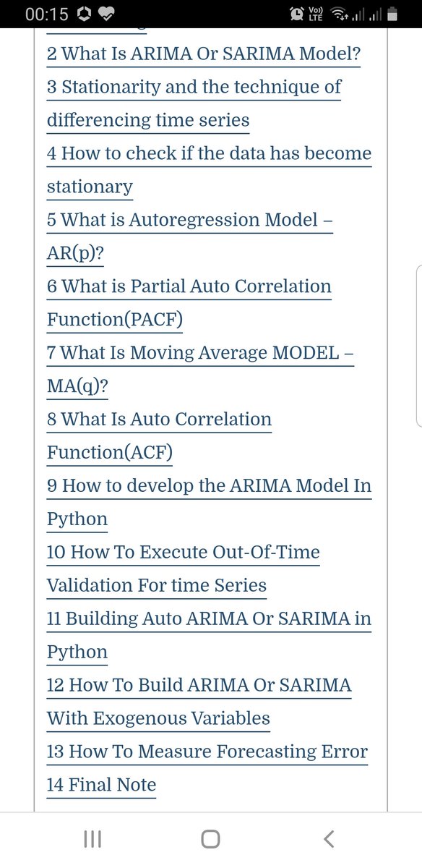Jump to develop the ARIMA Model In Python
This screenshot has height=868, width=422.
click(x=210, y=503)
